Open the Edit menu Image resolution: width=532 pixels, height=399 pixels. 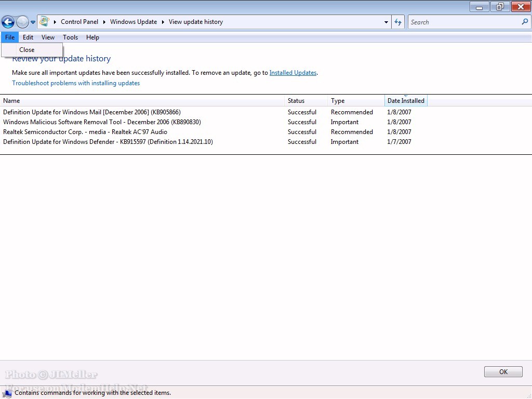28,37
